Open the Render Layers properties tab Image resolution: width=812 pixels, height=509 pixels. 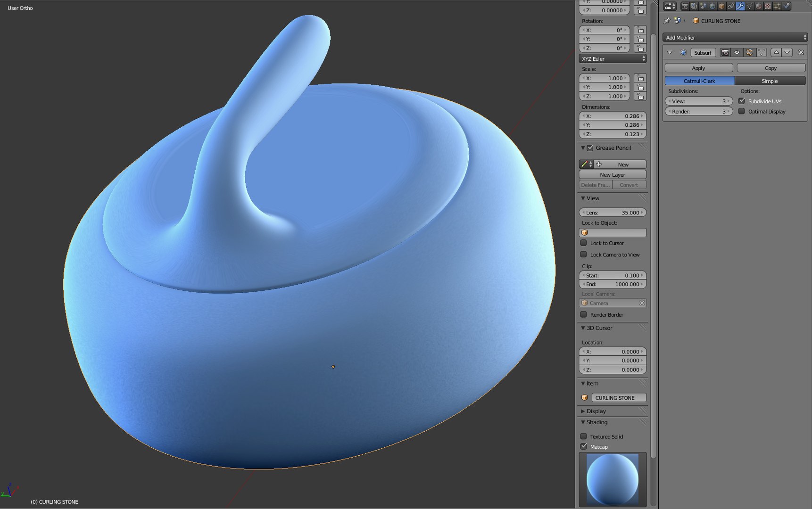pyautogui.click(x=694, y=6)
